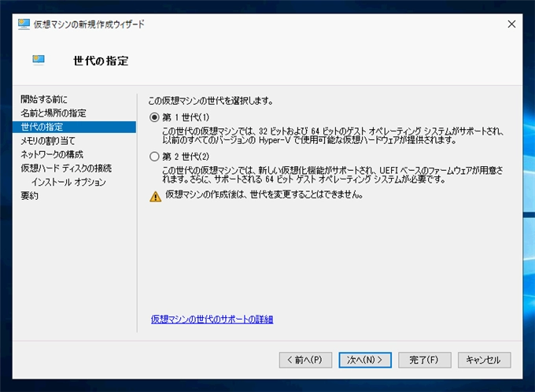The image size is (535, 392).
Task: Go to インストール オプション step
Action: pos(69,182)
